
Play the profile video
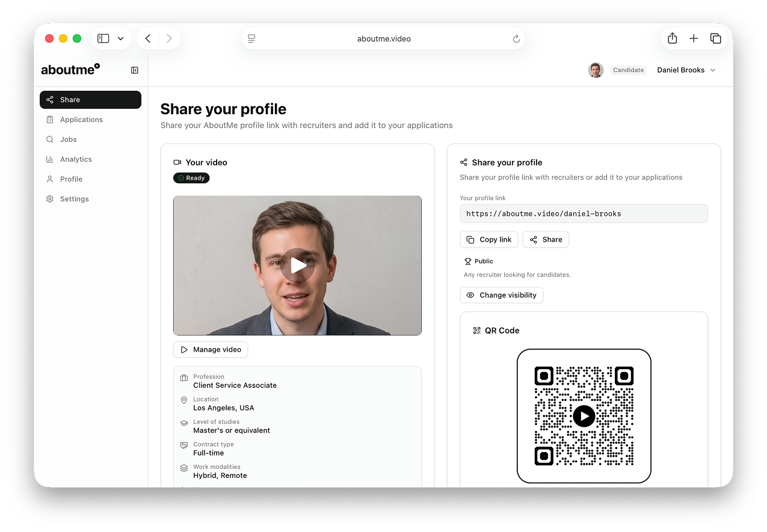pos(297,265)
